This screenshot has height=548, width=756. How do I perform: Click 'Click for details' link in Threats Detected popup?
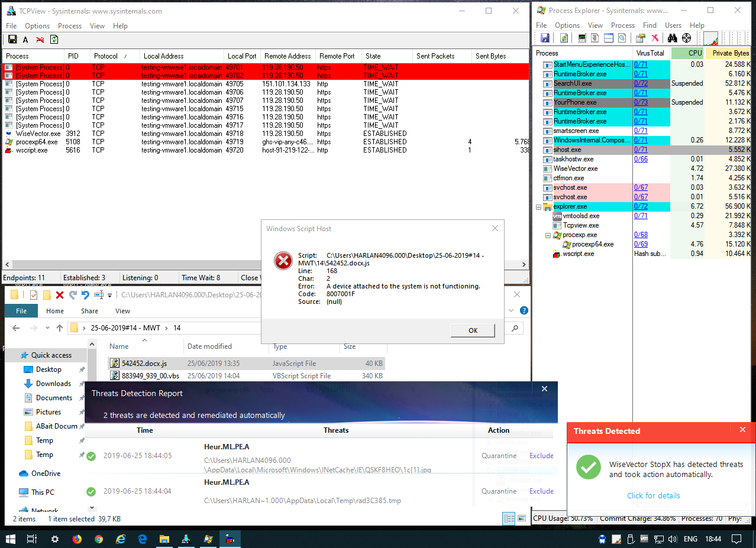click(x=654, y=495)
